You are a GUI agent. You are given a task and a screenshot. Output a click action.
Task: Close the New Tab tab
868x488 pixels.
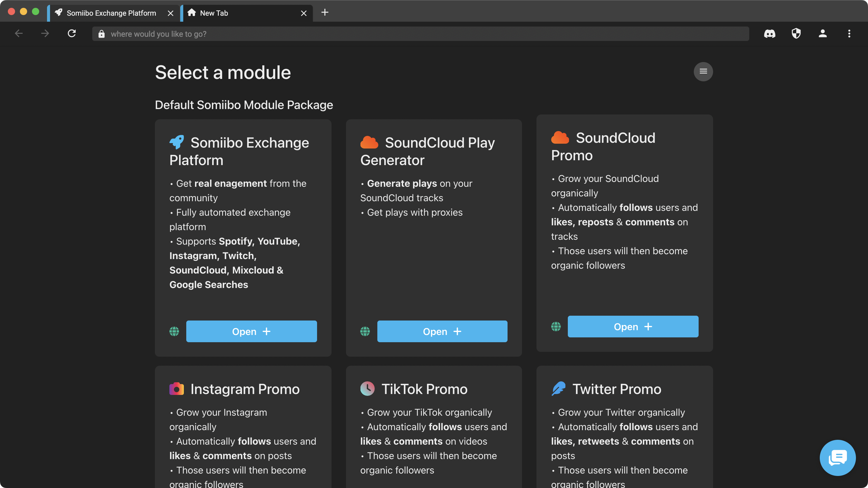tap(303, 13)
